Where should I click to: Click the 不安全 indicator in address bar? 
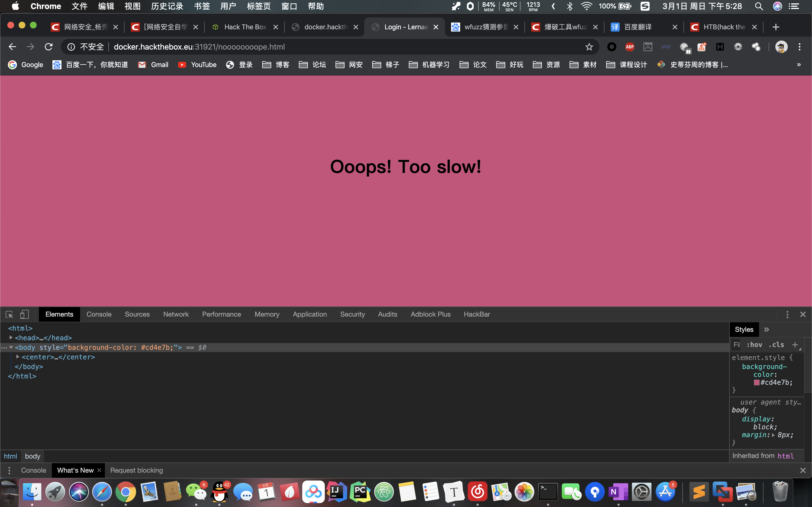92,46
